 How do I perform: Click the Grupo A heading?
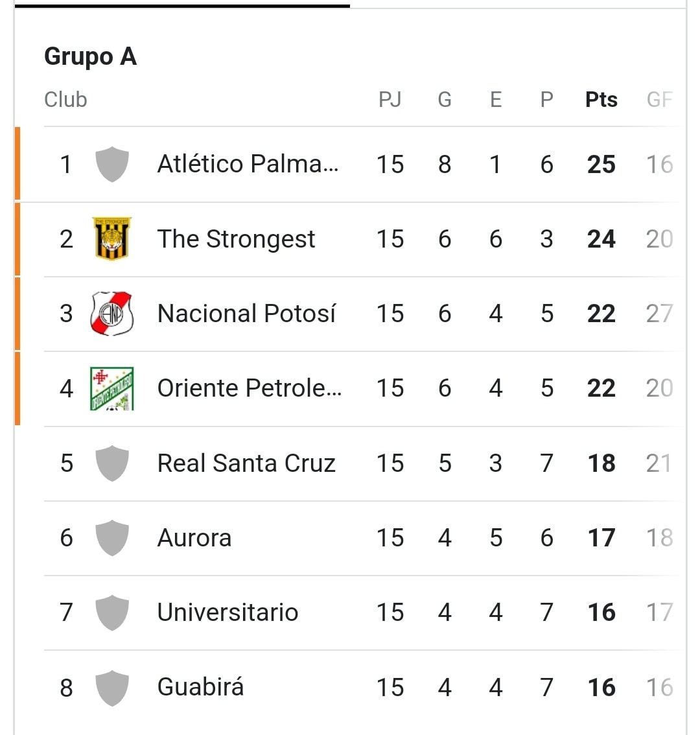91,57
